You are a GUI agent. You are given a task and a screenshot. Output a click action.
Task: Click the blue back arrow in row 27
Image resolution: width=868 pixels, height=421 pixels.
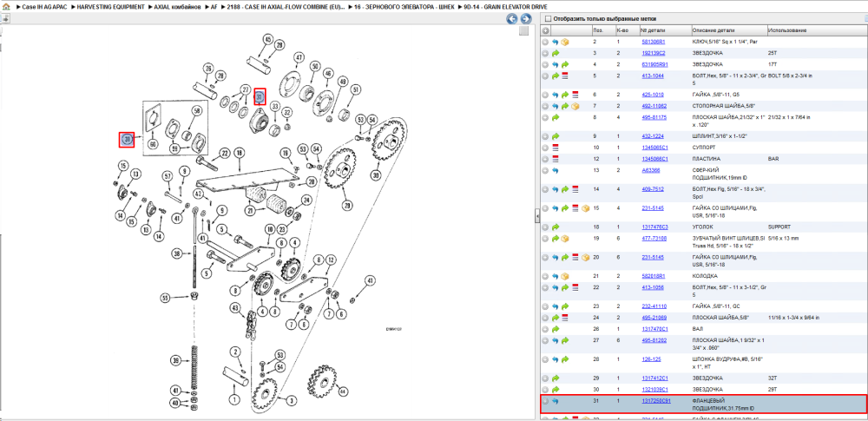tap(556, 340)
